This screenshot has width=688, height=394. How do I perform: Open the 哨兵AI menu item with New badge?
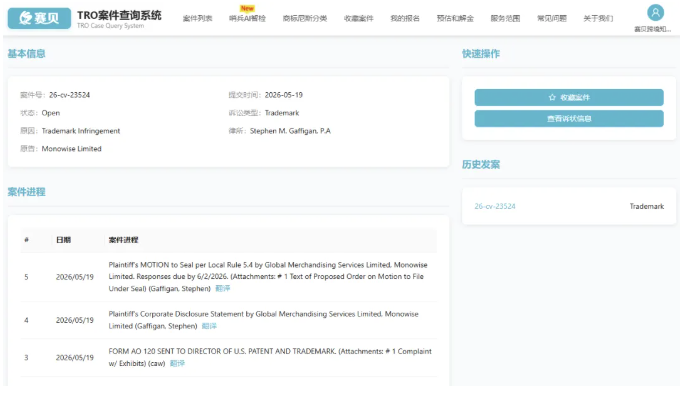(x=247, y=18)
